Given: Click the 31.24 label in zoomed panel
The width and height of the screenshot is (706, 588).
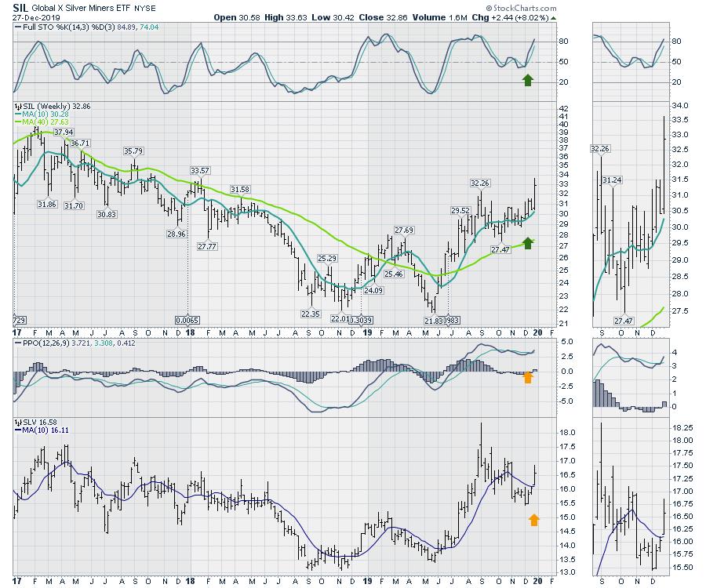Looking at the screenshot, I should [612, 180].
